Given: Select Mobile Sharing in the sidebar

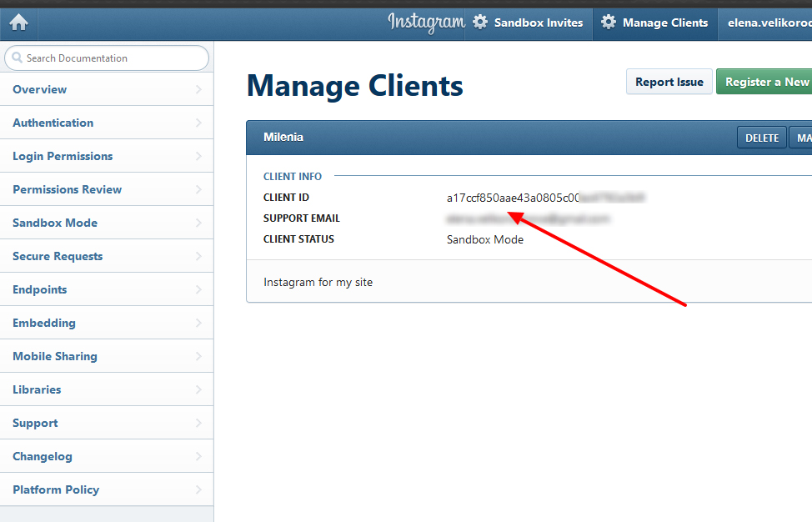Looking at the screenshot, I should point(55,356).
